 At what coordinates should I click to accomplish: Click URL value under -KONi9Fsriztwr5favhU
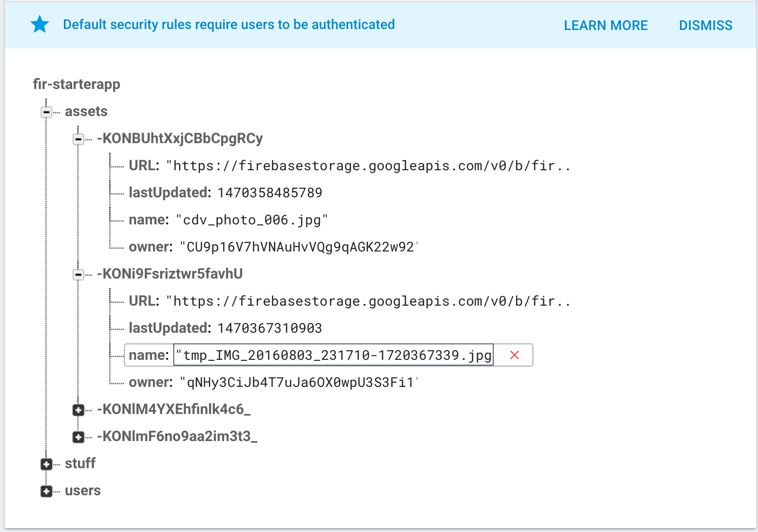[368, 301]
